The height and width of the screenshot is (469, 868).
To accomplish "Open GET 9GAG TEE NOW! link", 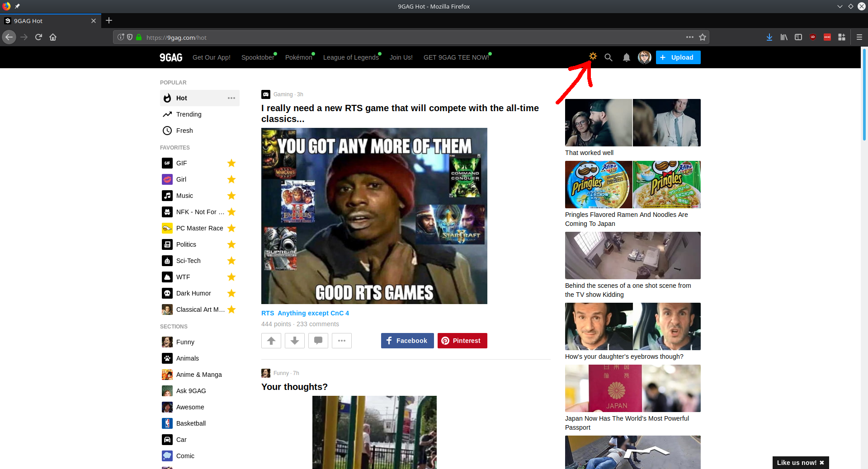I will 456,57.
